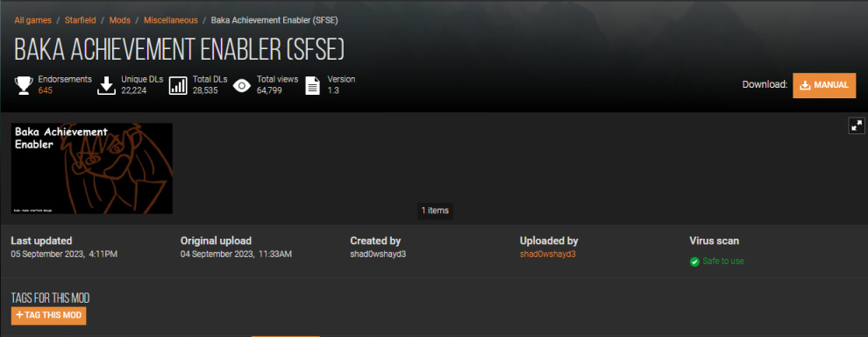Add a tag using Tag This Mod
The image size is (868, 337).
point(49,315)
